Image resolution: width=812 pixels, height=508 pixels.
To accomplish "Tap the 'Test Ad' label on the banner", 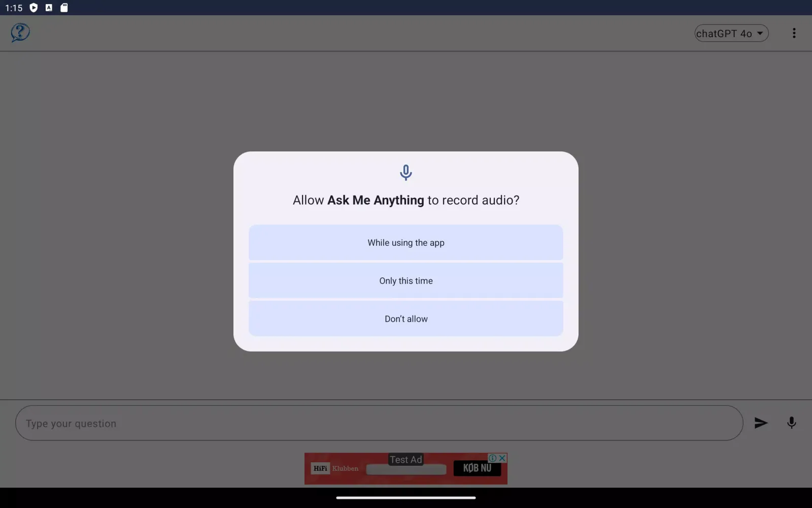I will coord(405,459).
